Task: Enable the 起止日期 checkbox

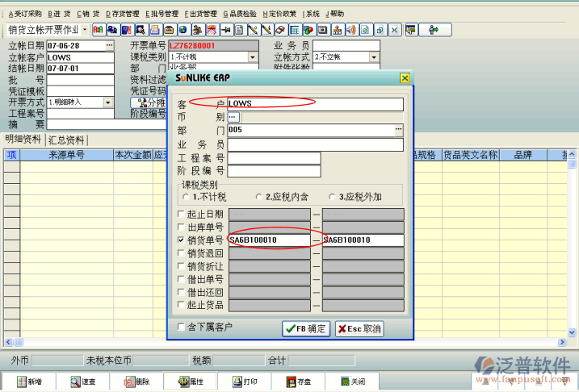Action: pyautogui.click(x=181, y=215)
